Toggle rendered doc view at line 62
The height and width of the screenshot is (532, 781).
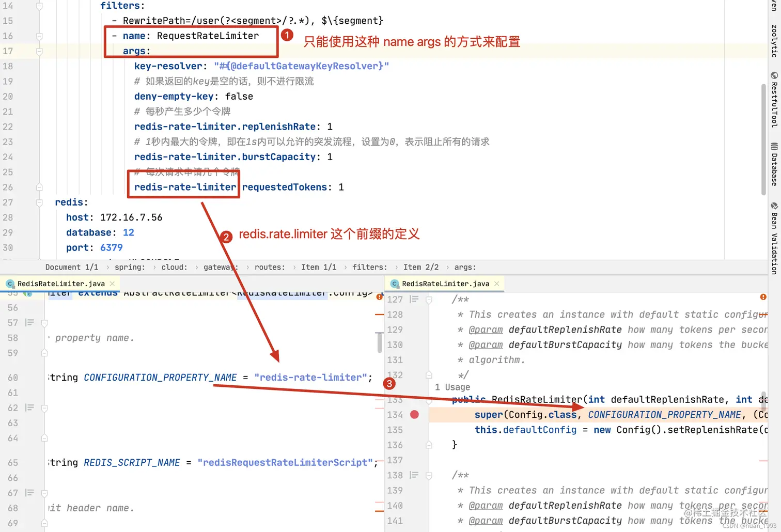(29, 408)
